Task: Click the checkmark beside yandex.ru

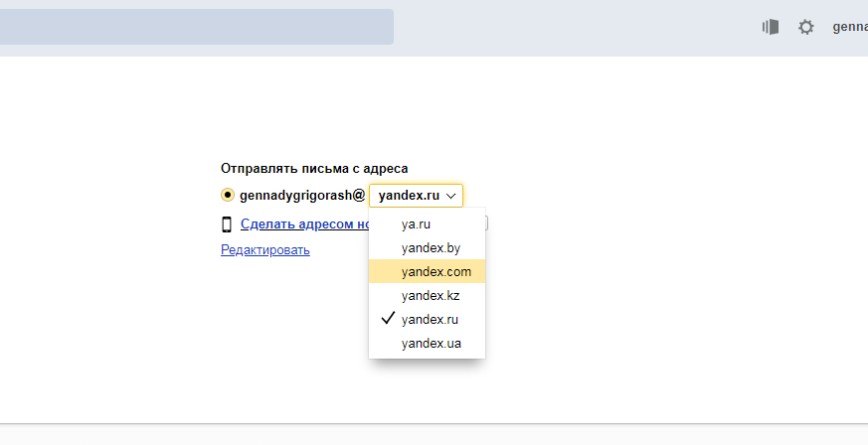Action: 388,319
